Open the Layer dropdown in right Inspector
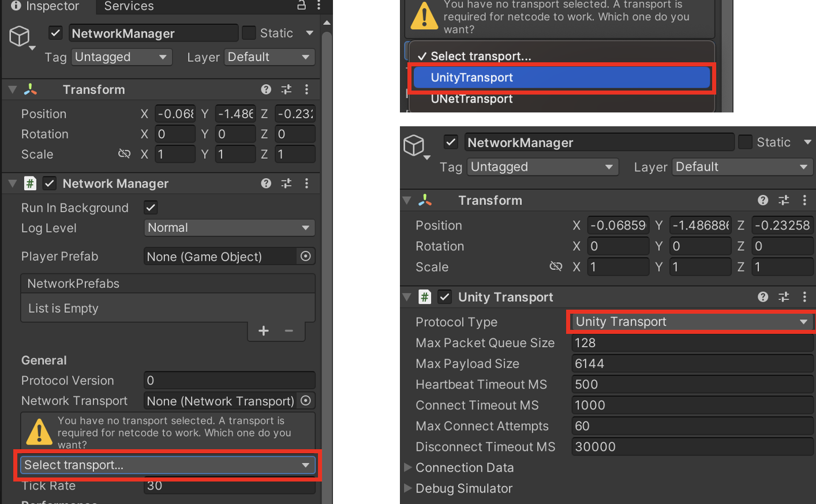The image size is (816, 504). tap(742, 167)
